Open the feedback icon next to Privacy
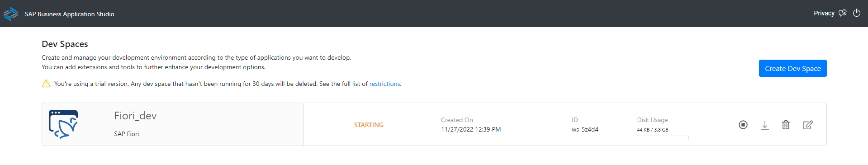This screenshot has width=868, height=165. point(842,13)
